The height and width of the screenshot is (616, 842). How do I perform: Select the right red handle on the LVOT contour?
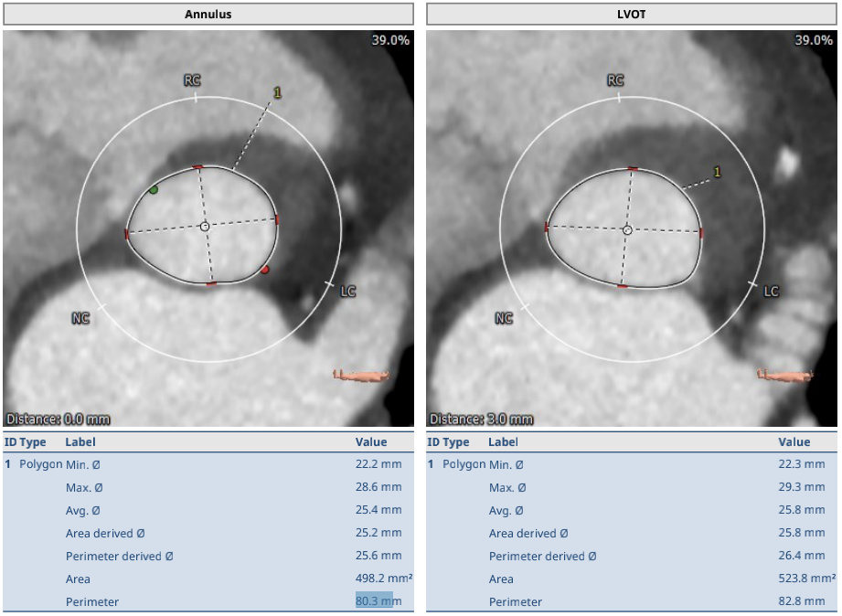(702, 233)
